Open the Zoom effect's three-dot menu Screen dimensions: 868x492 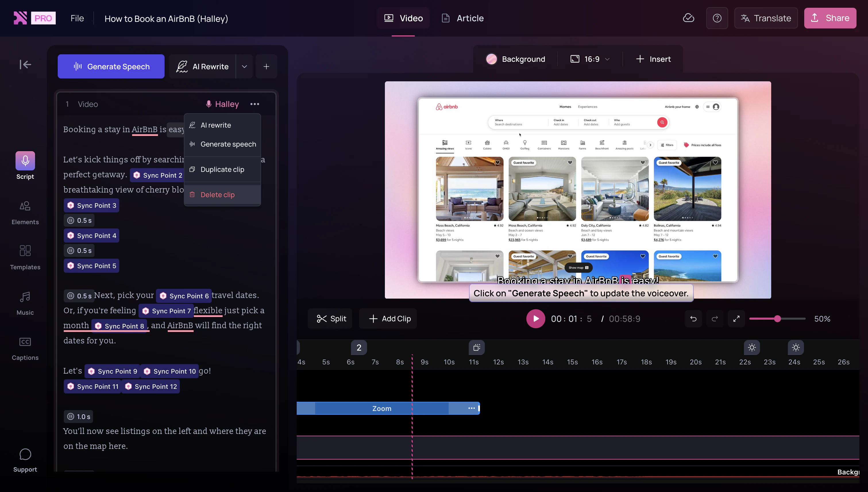click(472, 408)
